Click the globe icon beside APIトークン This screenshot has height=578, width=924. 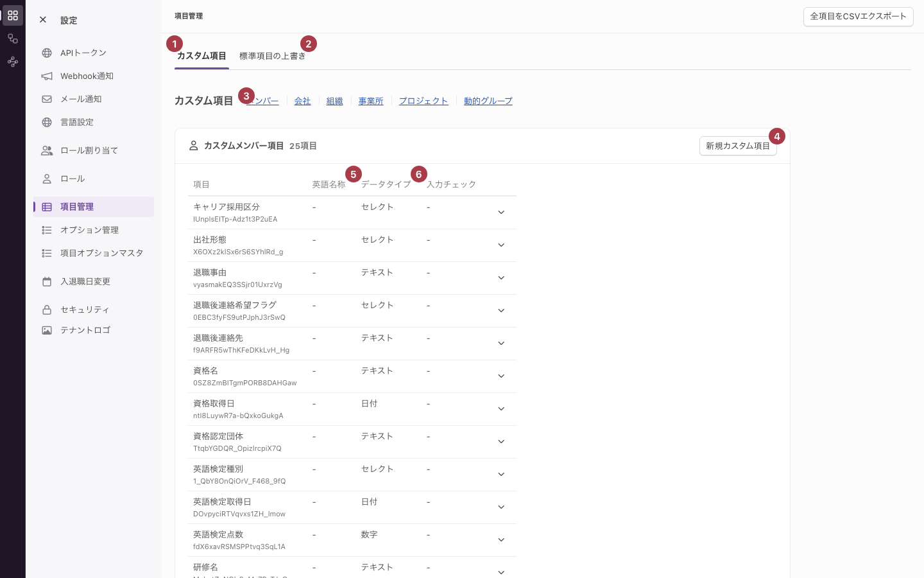click(x=47, y=53)
